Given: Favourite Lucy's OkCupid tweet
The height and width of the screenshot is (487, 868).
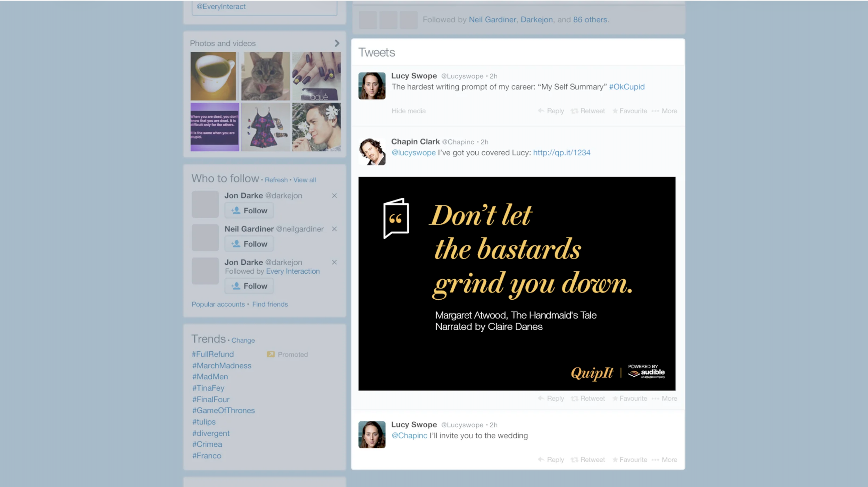Looking at the screenshot, I should coord(630,111).
